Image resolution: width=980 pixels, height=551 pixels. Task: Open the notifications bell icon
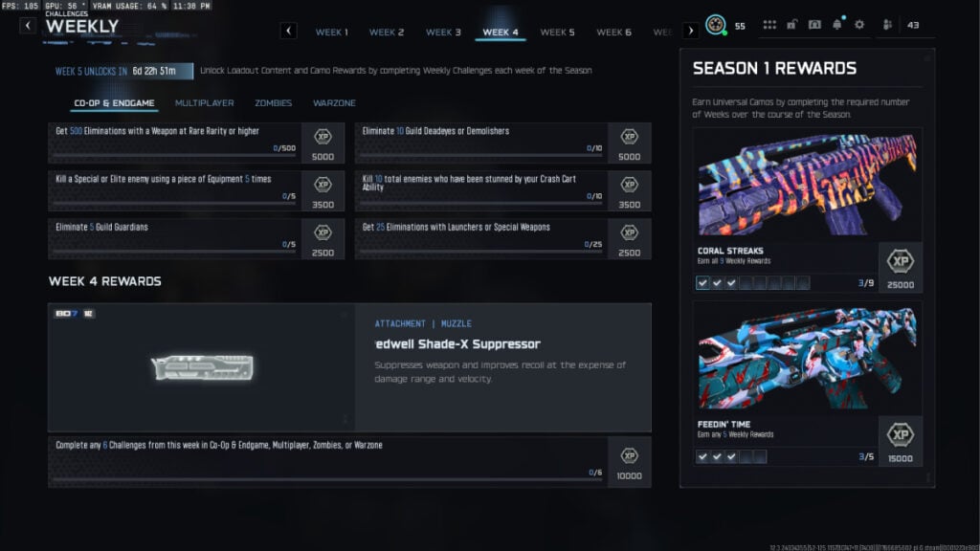[837, 26]
